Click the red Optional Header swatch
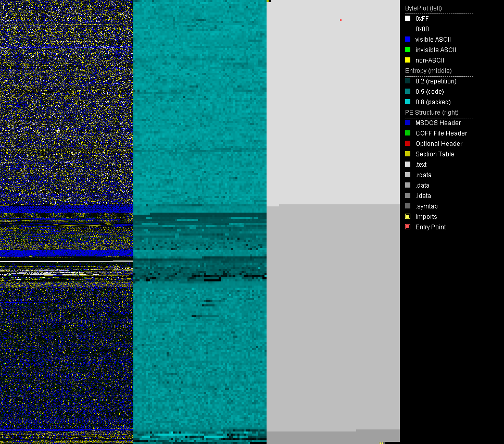Image resolution: width=504 pixels, height=444 pixels. coord(408,144)
